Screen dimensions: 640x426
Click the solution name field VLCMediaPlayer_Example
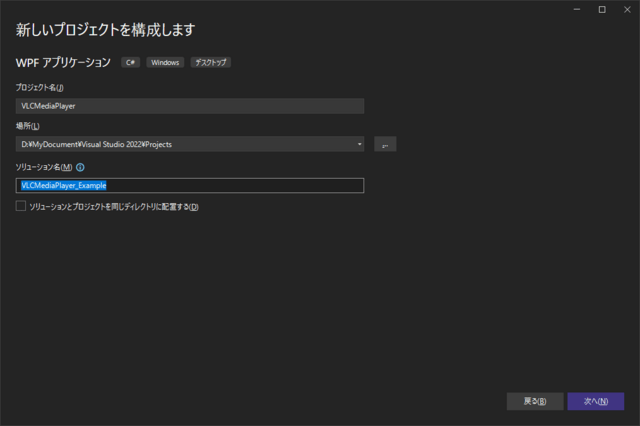[190, 185]
